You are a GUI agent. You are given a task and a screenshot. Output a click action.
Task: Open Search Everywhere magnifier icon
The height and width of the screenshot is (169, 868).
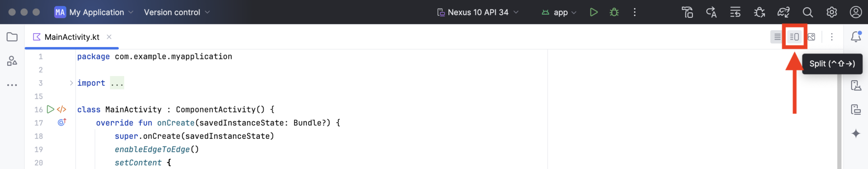[808, 12]
